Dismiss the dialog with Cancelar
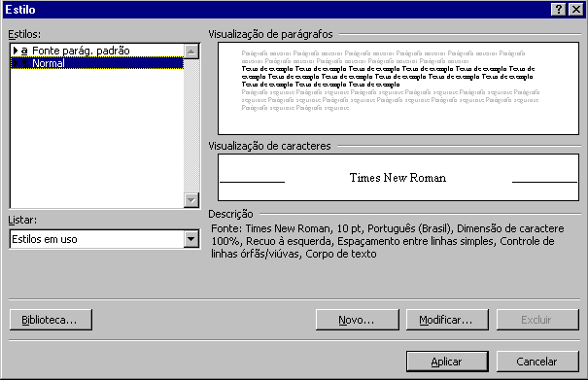Screen dimensions: 588x380 coord(537,362)
